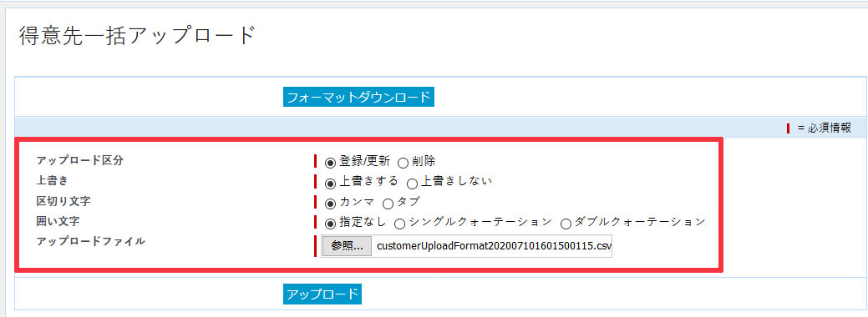The height and width of the screenshot is (317, 868).
Task: Set delimiter to タブ
Action: [x=388, y=204]
